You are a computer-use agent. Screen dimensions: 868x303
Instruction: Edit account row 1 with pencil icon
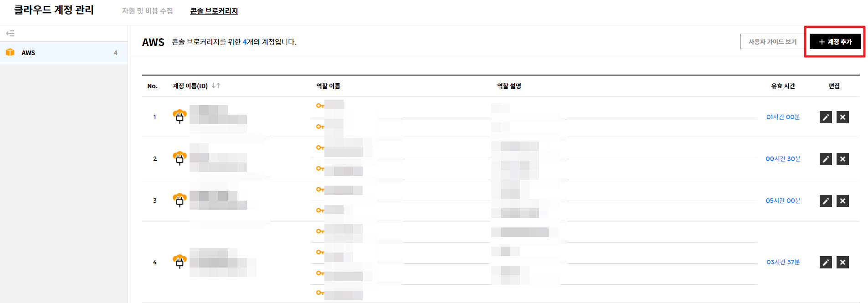826,117
